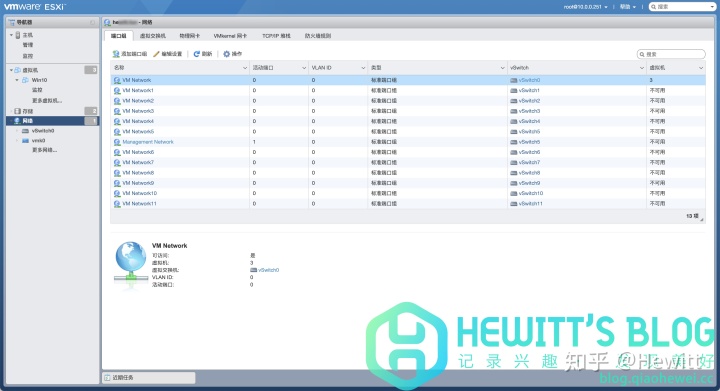The width and height of the screenshot is (720, 391).
Task: Switch to the Port groups (端口组) tab
Action: 118,36
